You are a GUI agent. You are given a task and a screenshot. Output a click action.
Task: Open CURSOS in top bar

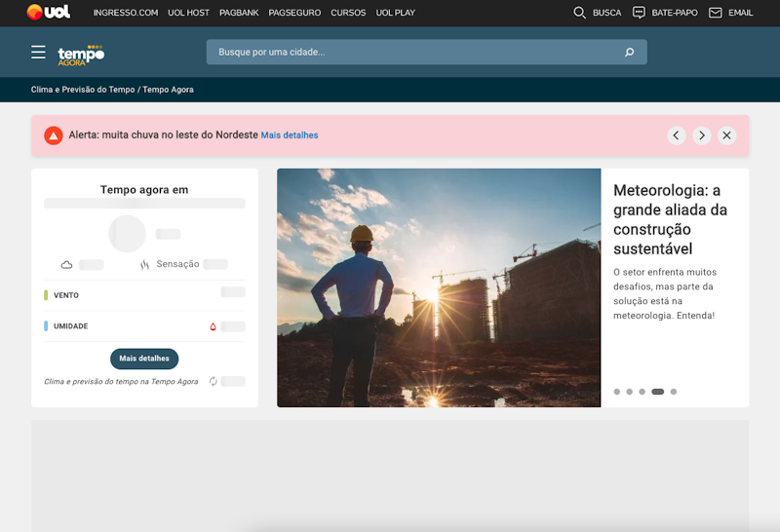[348, 13]
